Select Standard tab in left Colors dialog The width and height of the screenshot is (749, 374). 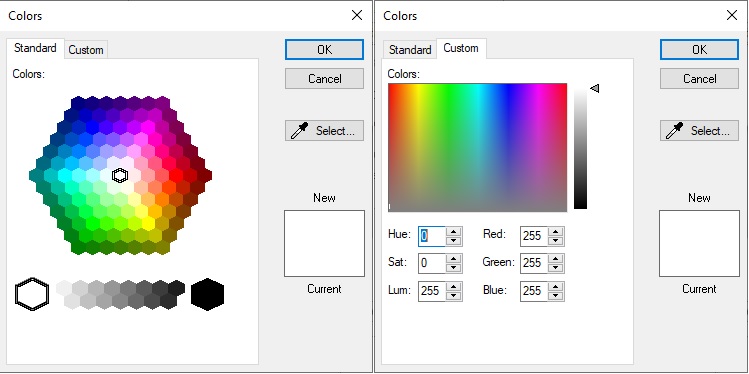point(35,48)
